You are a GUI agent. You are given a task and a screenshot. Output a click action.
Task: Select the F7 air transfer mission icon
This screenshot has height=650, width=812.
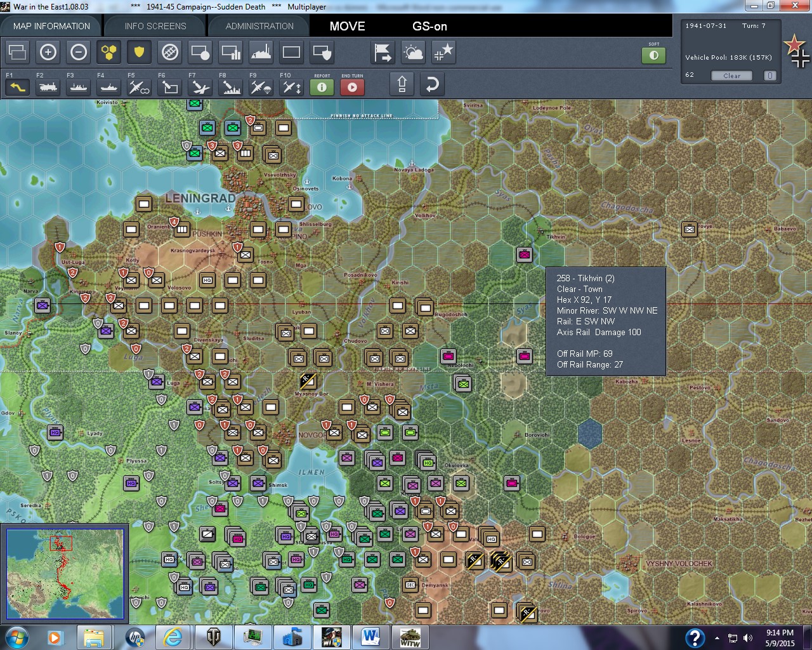tap(200, 87)
